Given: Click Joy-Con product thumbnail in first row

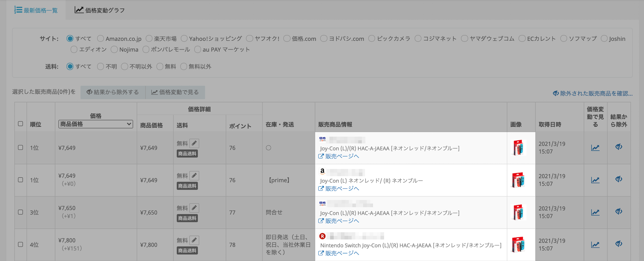Looking at the screenshot, I should click(518, 148).
